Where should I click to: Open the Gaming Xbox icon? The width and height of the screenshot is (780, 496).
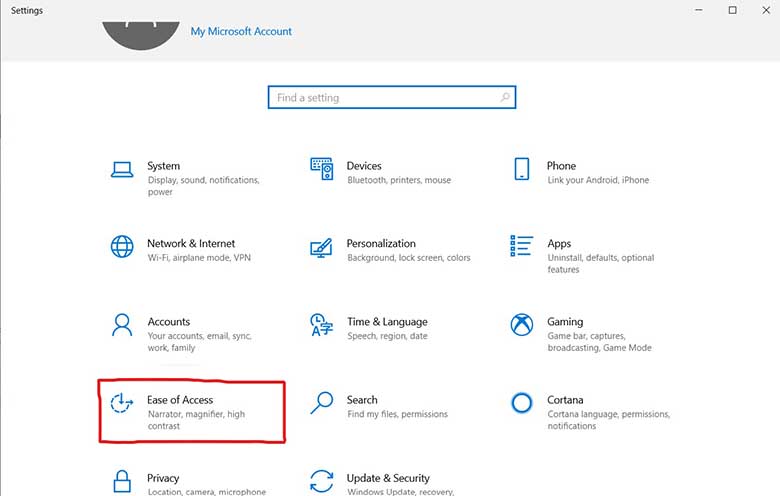(x=522, y=325)
